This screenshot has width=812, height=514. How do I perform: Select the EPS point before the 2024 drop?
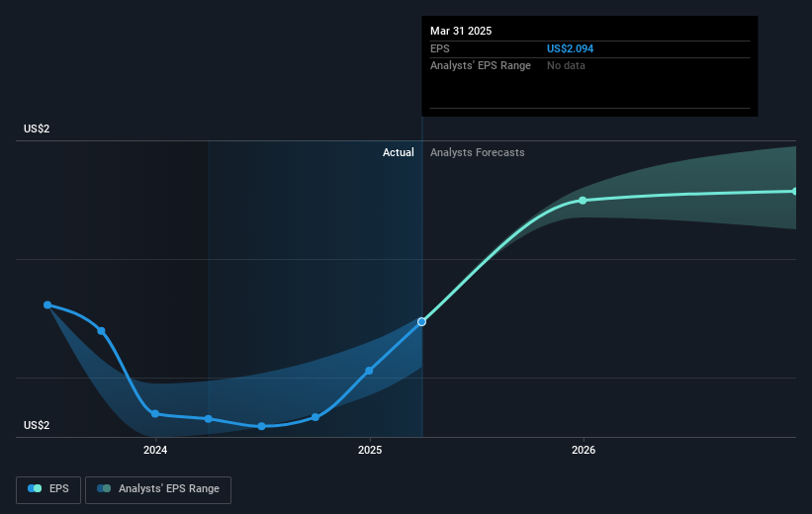[102, 331]
